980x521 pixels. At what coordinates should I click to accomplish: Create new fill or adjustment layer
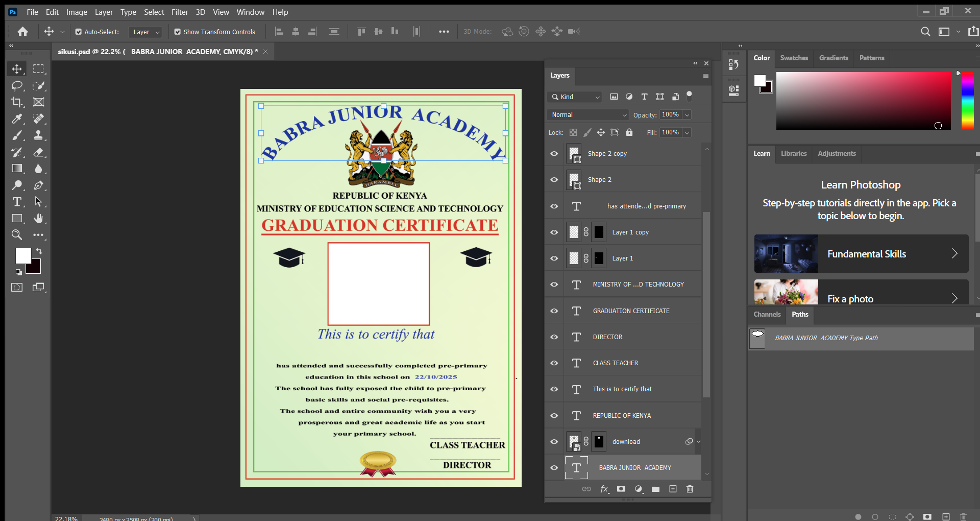point(639,489)
